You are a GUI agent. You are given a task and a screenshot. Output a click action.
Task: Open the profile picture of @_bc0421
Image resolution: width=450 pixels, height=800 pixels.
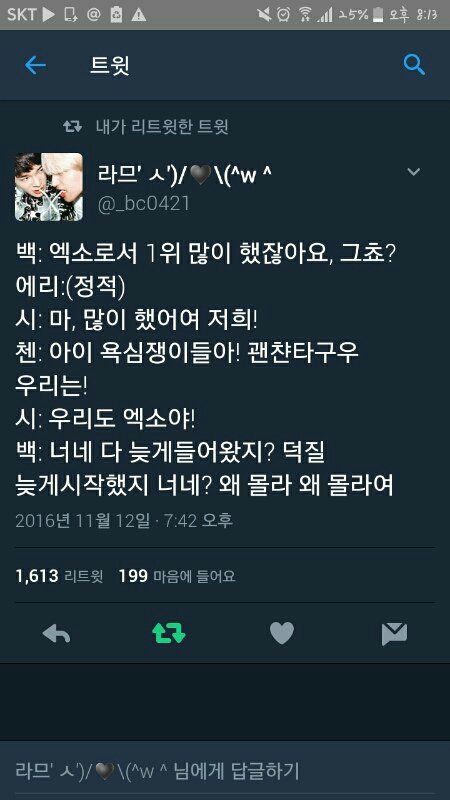click(48, 187)
